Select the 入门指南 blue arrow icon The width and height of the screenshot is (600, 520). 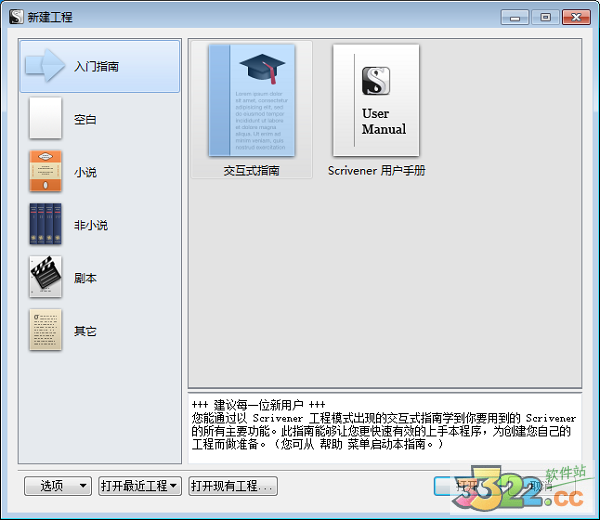[x=45, y=66]
